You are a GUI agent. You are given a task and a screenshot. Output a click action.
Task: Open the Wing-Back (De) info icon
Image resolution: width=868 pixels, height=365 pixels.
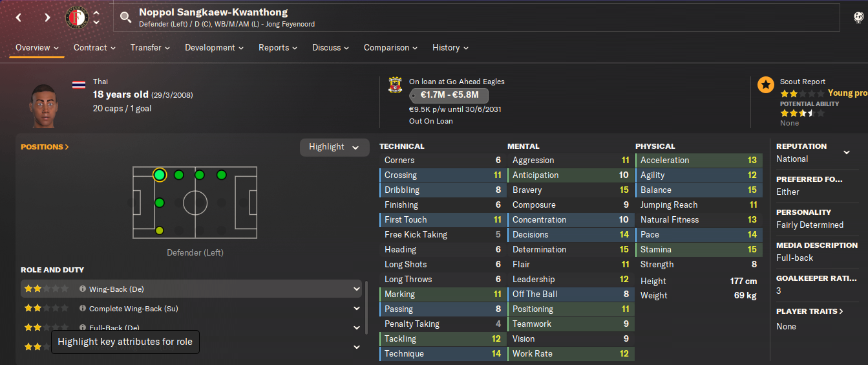point(82,289)
